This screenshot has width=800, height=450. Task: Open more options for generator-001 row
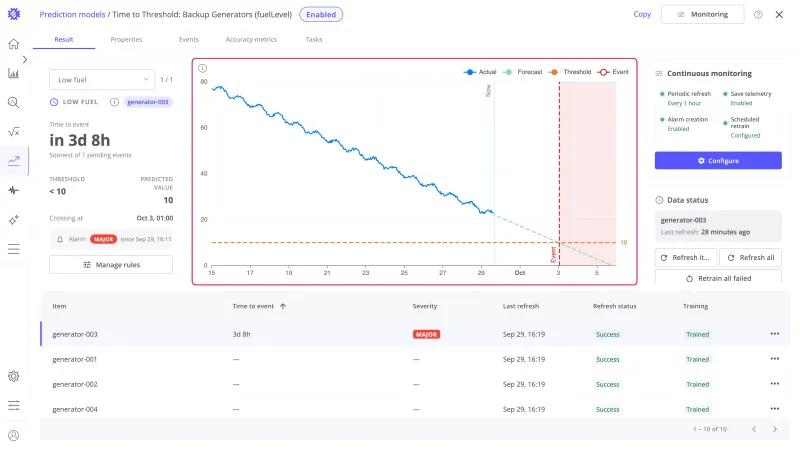[774, 359]
